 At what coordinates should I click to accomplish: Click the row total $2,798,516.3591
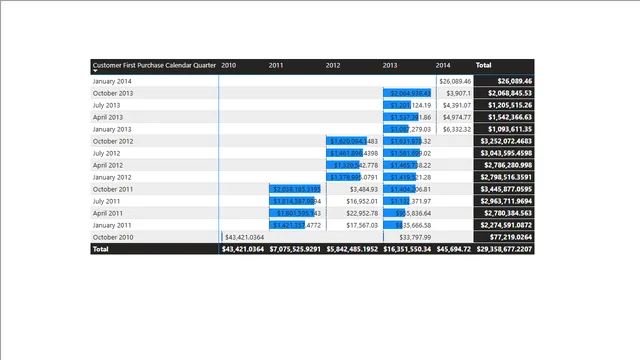506,177
